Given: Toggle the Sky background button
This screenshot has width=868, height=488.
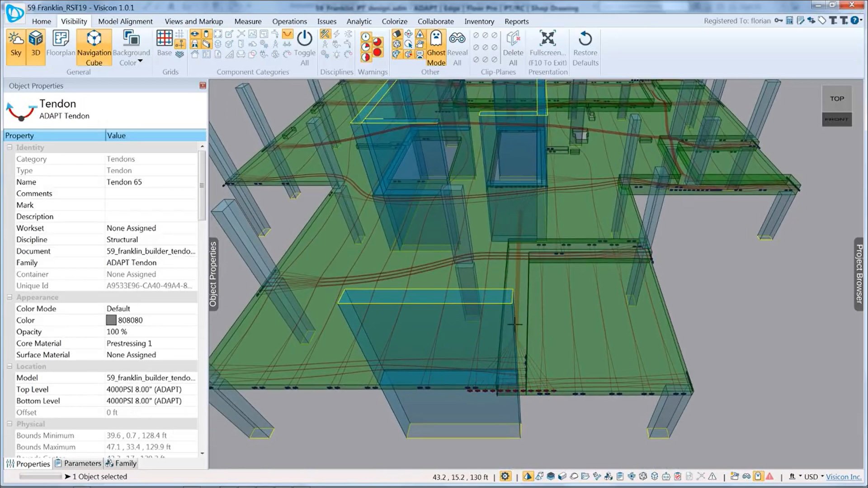Looking at the screenshot, I should pyautogui.click(x=16, y=47).
